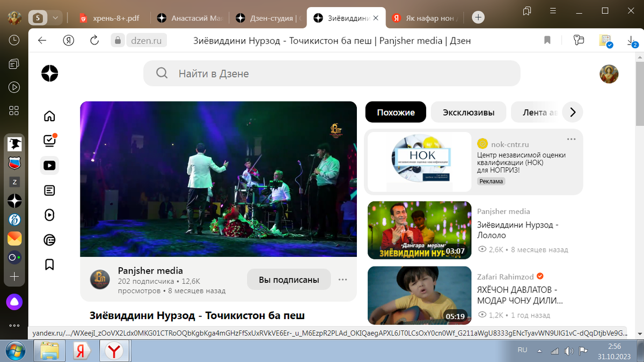Click the Dzen logo star

[49, 73]
